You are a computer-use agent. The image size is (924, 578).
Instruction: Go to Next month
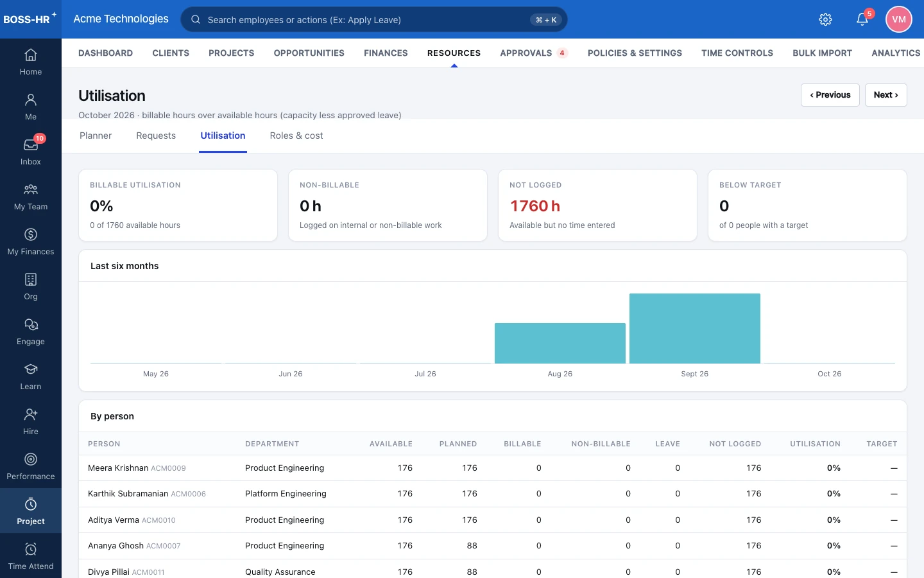tap(886, 95)
